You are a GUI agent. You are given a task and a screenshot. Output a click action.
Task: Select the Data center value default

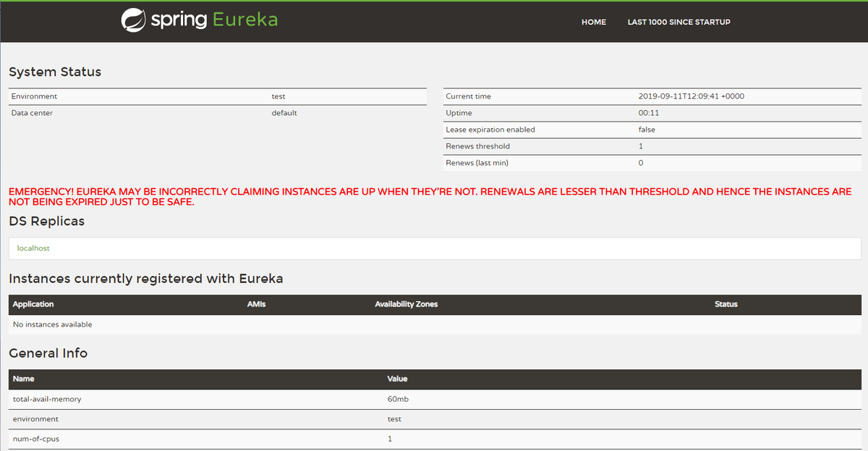(284, 113)
